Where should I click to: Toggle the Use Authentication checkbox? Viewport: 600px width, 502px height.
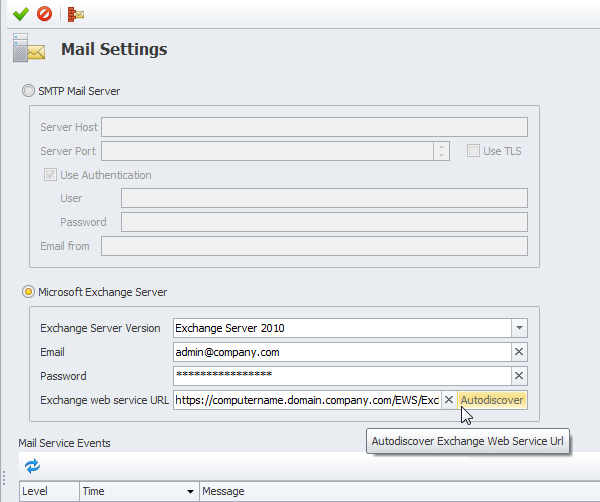tap(50, 175)
